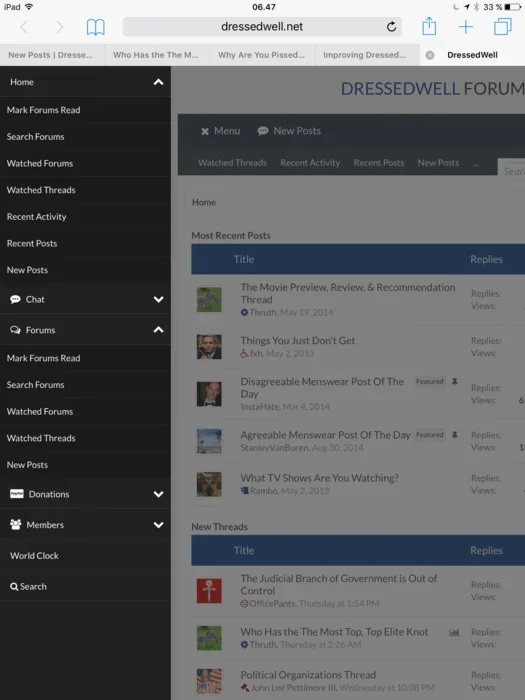Go forward with Safari forward arrow
525x700 pixels.
tap(59, 27)
